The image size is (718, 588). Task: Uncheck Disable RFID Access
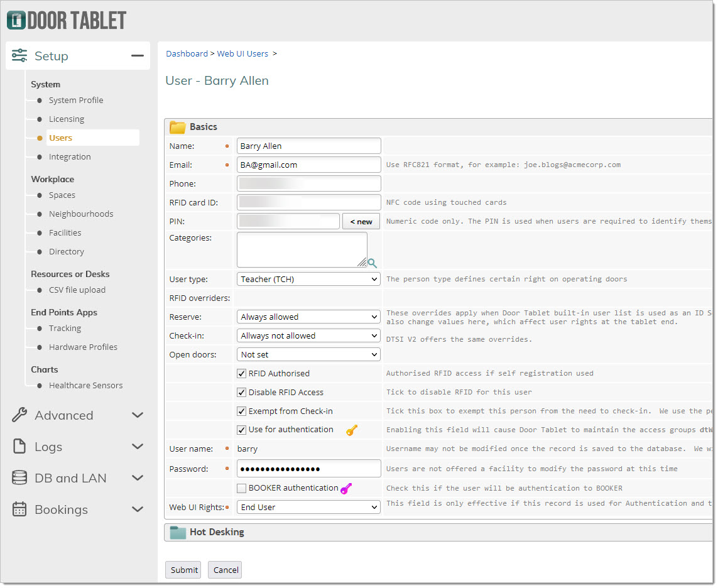point(241,393)
